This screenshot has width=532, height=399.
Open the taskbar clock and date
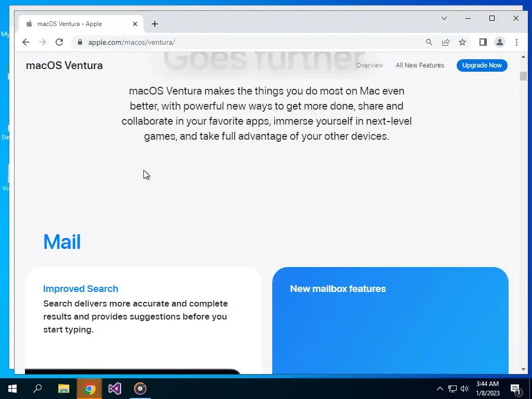pyautogui.click(x=487, y=389)
